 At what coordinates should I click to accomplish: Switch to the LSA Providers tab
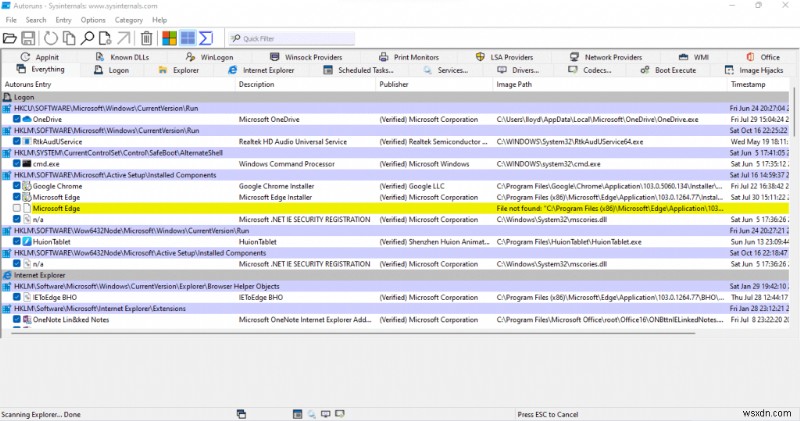[x=504, y=57]
